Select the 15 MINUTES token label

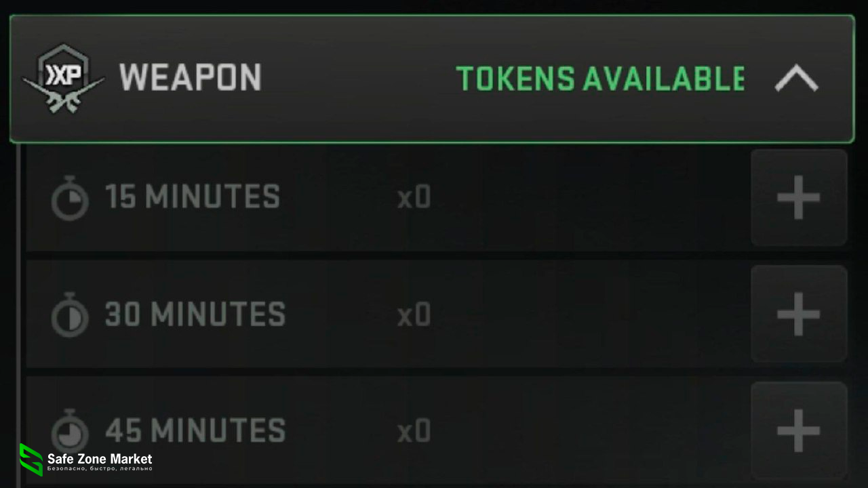[x=192, y=197]
